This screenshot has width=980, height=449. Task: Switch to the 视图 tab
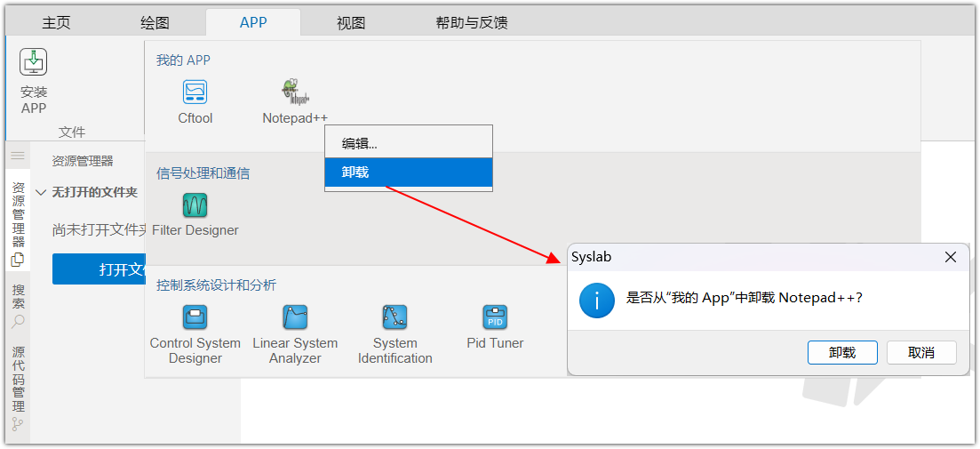pyautogui.click(x=351, y=23)
